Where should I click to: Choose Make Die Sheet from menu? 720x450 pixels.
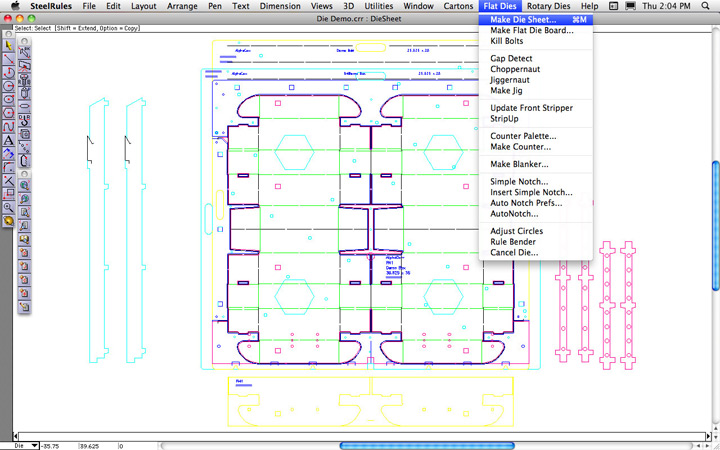click(524, 20)
